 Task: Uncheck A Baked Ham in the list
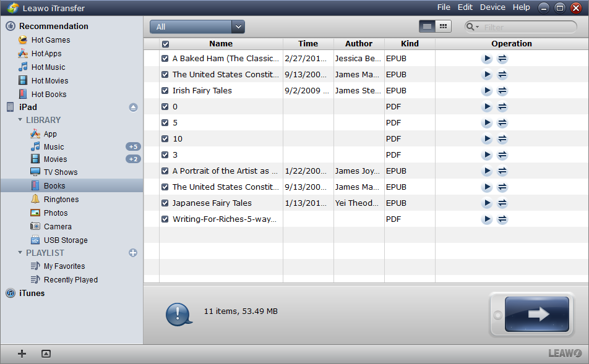tap(164, 58)
